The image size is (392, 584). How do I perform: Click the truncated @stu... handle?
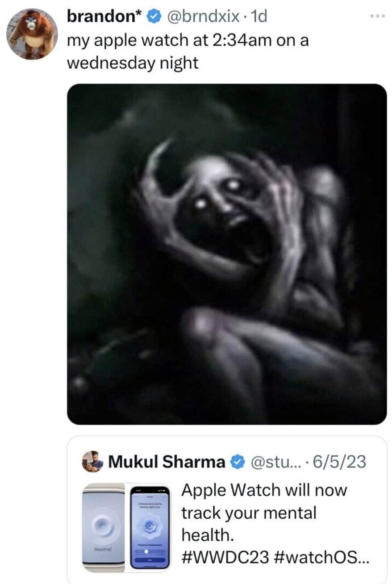(x=271, y=462)
